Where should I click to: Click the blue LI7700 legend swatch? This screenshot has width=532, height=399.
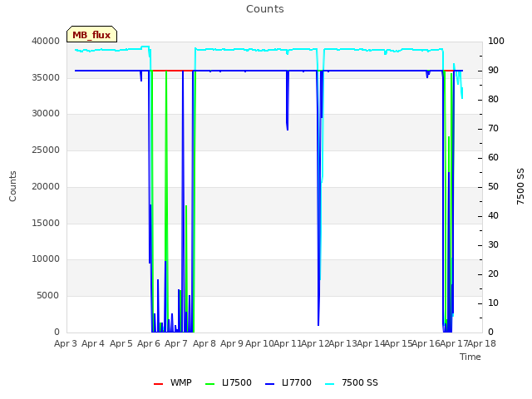(x=269, y=384)
